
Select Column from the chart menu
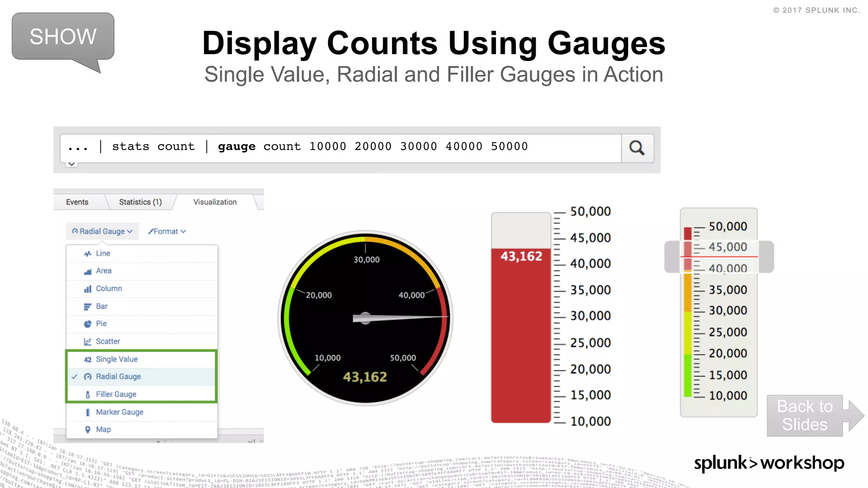click(142, 289)
